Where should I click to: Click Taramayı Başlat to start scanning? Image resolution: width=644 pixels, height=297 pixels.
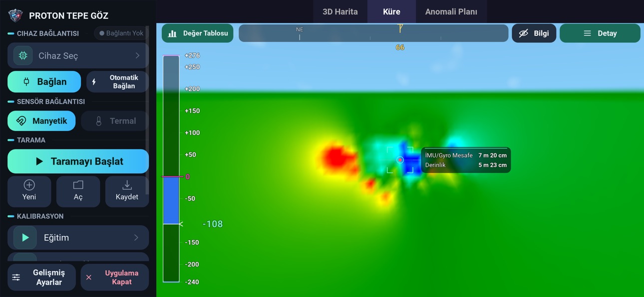[x=78, y=161]
